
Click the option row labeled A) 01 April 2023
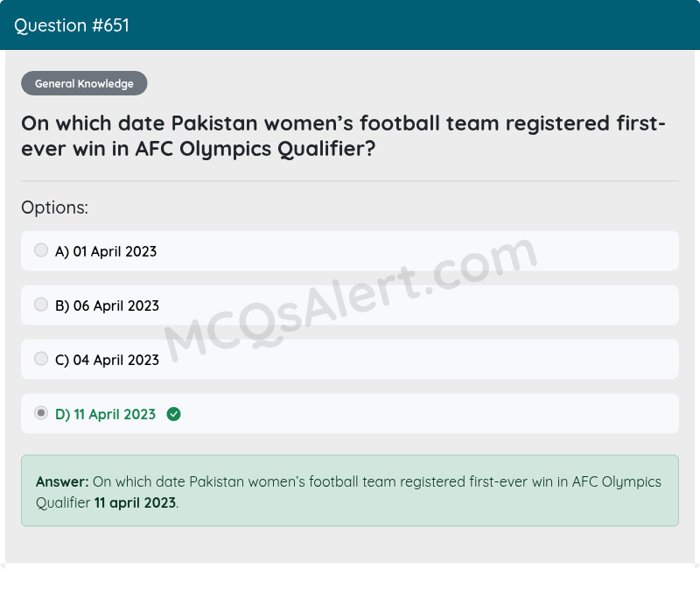350,250
